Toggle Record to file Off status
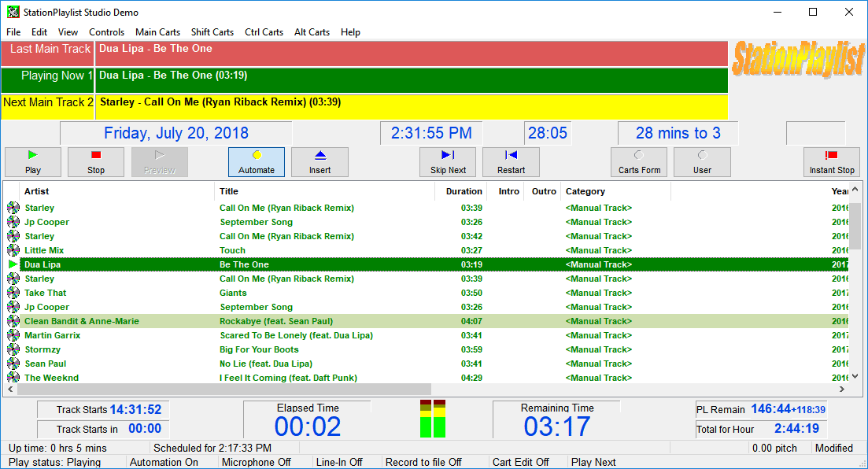The image size is (868, 469). click(x=422, y=463)
